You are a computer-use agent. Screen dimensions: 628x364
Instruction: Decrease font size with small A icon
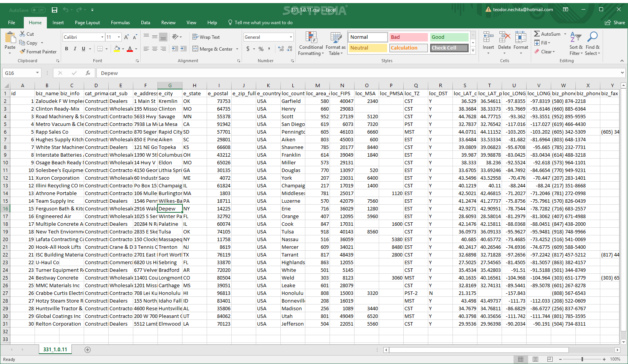[x=135, y=37]
